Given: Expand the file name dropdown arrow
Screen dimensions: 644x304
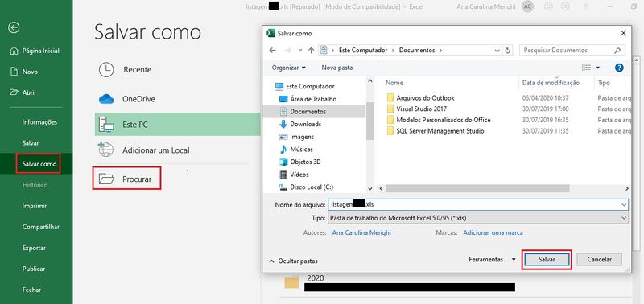Looking at the screenshot, I should [625, 204].
